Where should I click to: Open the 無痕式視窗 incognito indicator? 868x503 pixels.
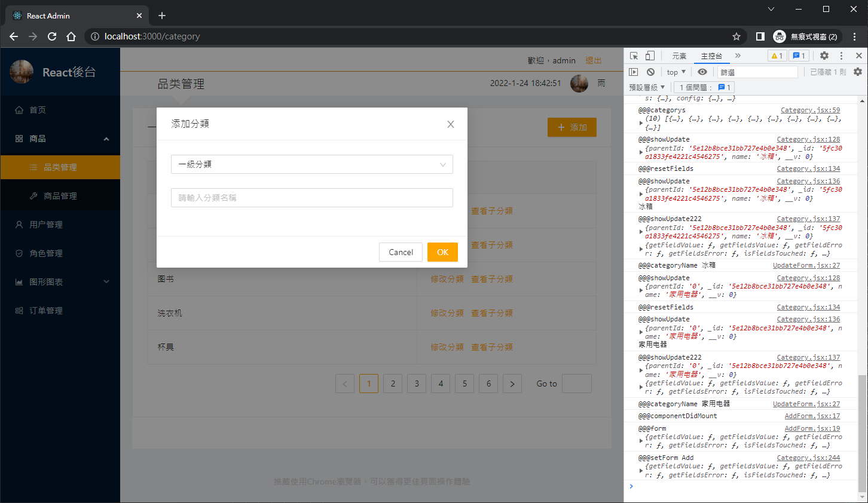[x=806, y=36]
